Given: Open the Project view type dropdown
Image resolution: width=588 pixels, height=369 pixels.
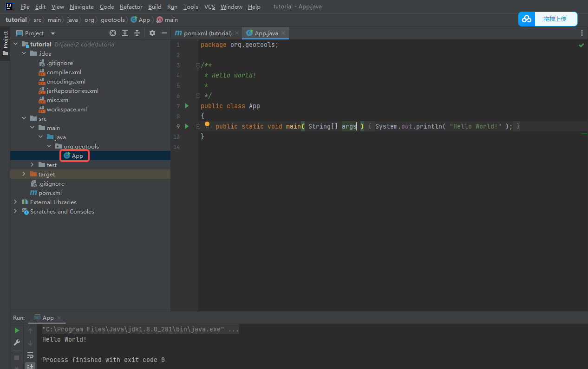Looking at the screenshot, I should tap(52, 33).
